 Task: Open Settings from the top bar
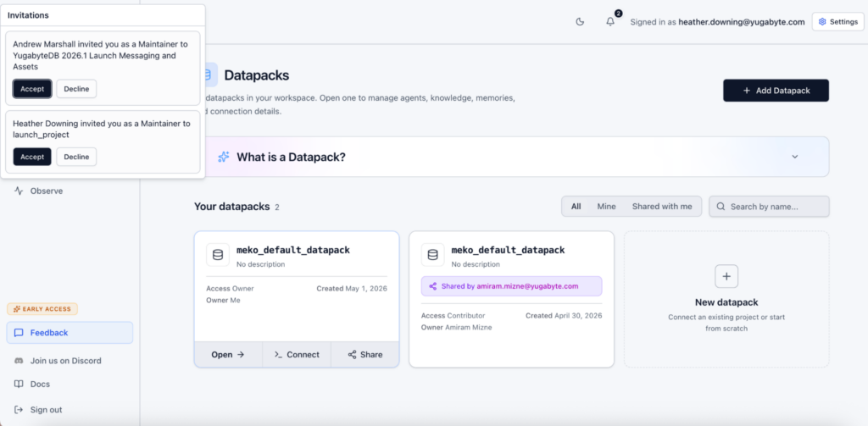tap(838, 22)
